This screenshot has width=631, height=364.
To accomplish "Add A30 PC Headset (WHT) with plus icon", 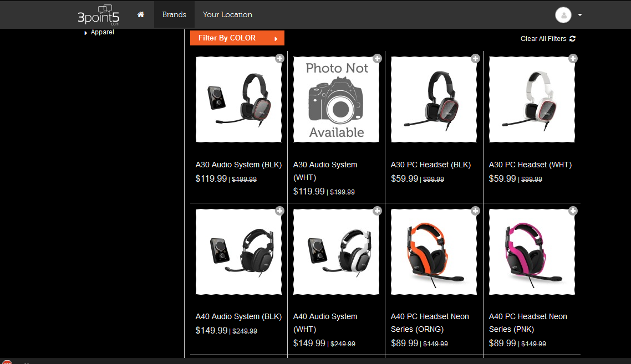I will [573, 59].
